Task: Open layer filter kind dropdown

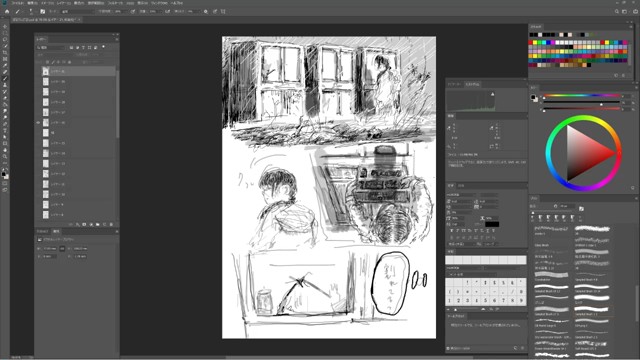Action: (51, 47)
